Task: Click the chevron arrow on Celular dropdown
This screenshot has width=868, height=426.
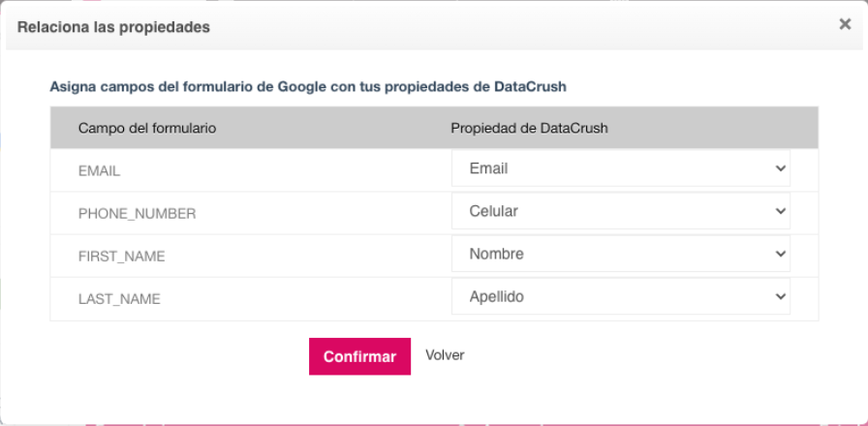Action: pyautogui.click(x=781, y=211)
